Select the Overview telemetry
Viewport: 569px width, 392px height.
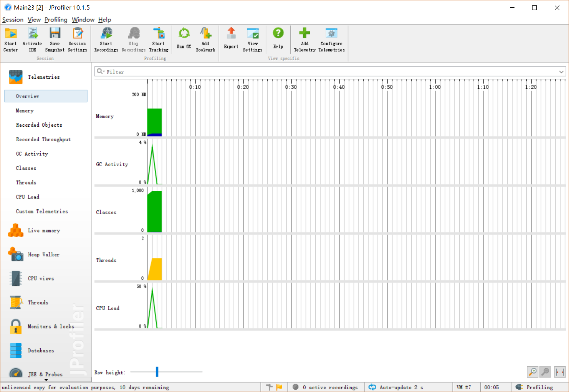46,96
